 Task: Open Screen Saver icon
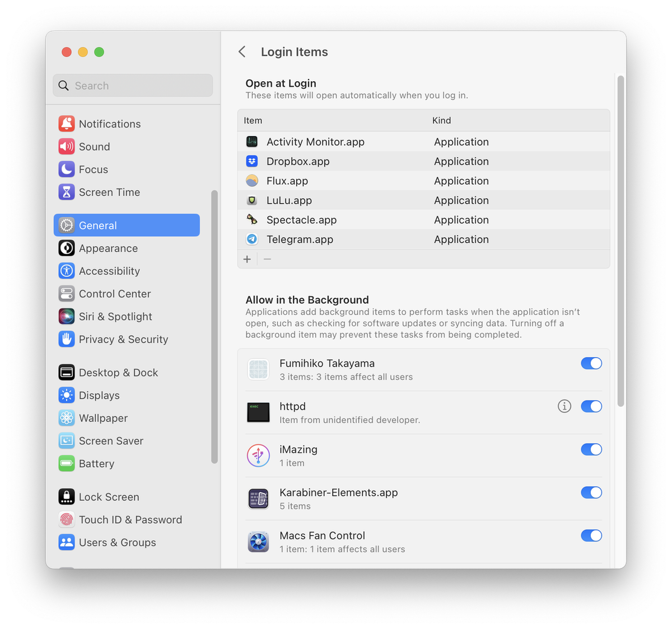click(x=67, y=440)
